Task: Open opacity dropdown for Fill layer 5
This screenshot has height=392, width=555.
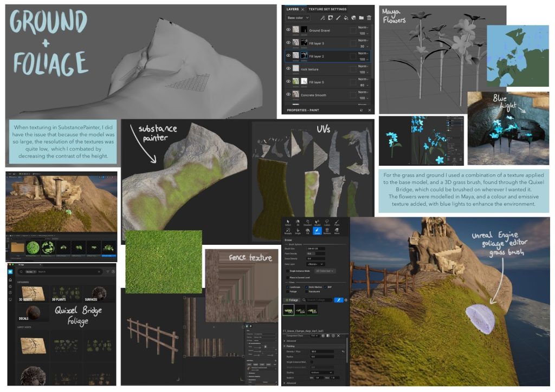Action: tap(364, 85)
